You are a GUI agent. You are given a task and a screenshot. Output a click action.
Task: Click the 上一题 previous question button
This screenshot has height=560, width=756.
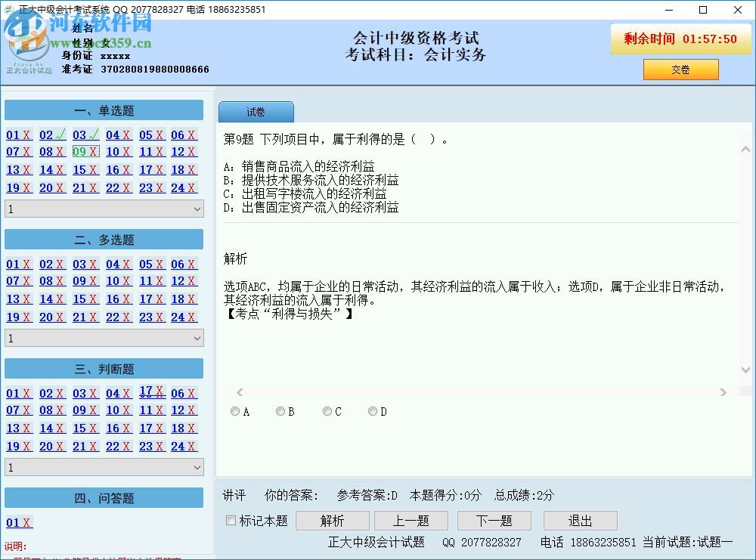(411, 521)
